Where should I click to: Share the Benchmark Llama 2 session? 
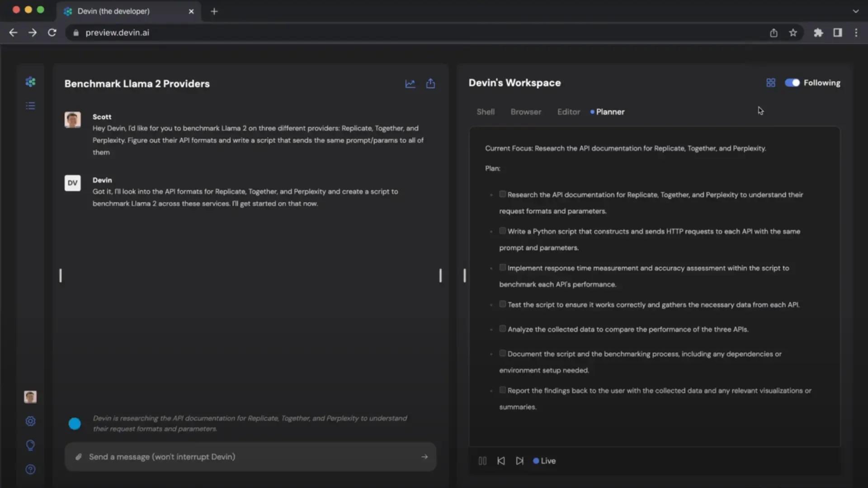(x=430, y=84)
